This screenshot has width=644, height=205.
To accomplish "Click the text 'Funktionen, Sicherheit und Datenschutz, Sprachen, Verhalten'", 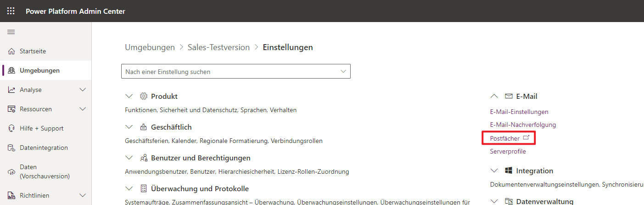I will (211, 110).
